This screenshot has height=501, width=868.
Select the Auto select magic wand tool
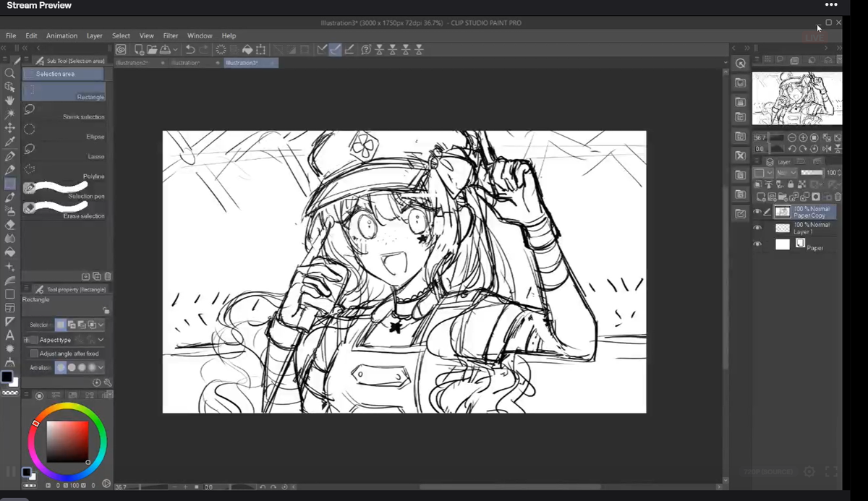click(10, 114)
